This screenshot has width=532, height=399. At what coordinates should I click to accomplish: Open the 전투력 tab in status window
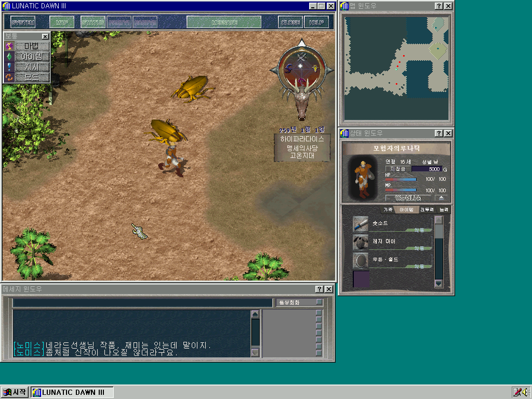(x=427, y=210)
